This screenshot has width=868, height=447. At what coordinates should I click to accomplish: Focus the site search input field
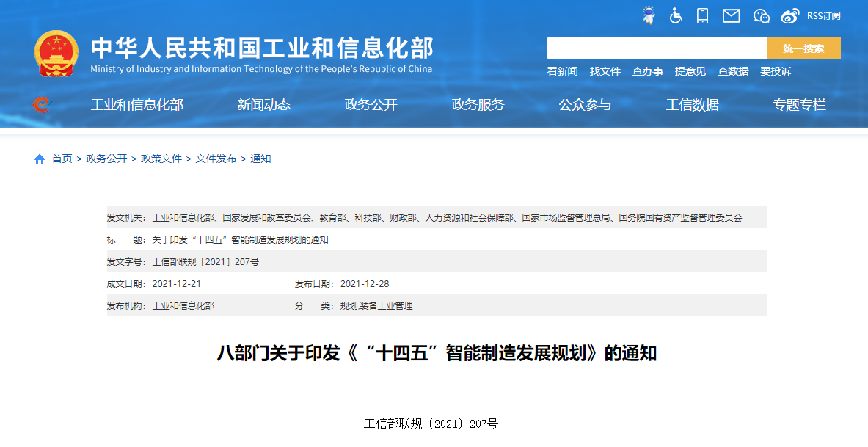657,48
